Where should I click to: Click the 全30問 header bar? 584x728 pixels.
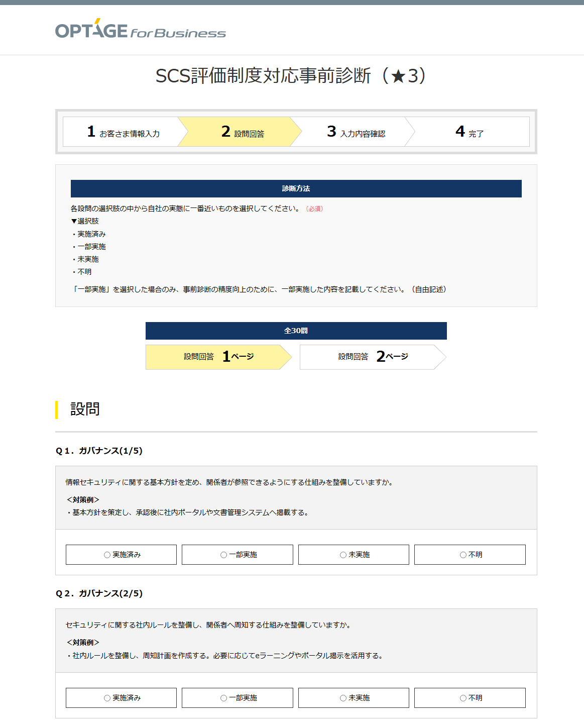[x=296, y=331]
